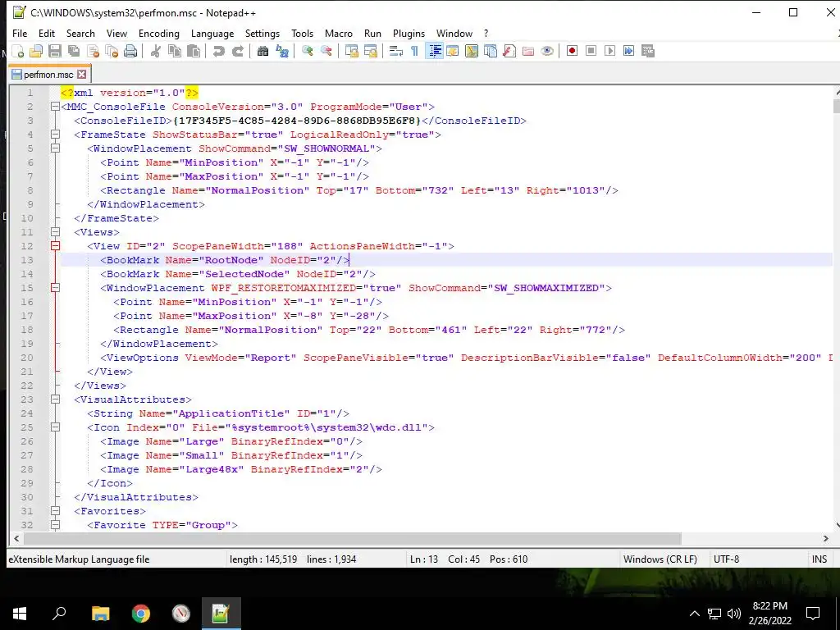Open the Macro menu
840x630 pixels.
[x=339, y=33]
